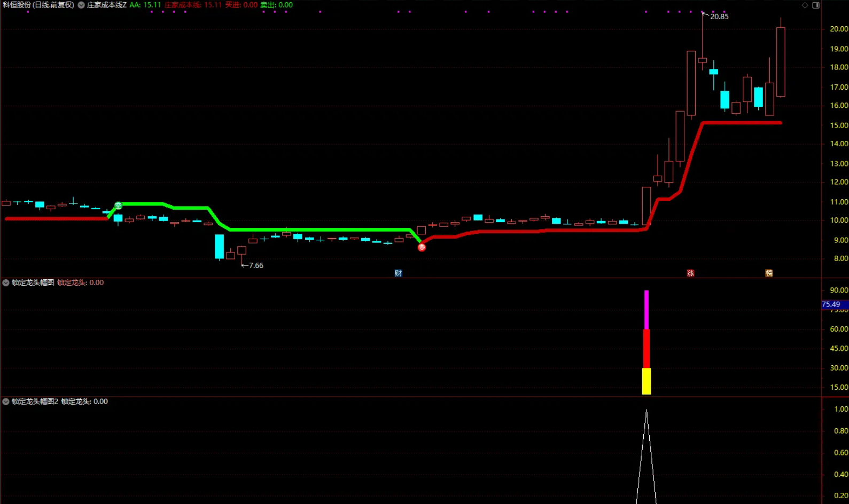Click the 庄家成本线Z indicator name
The width and height of the screenshot is (849, 504).
click(x=107, y=5)
